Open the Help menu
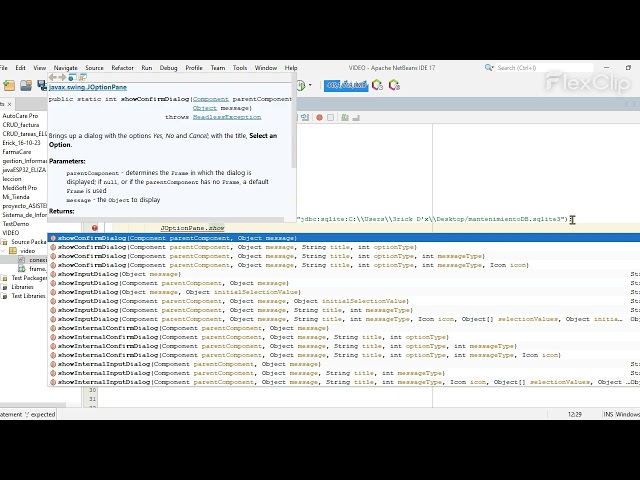 291,68
